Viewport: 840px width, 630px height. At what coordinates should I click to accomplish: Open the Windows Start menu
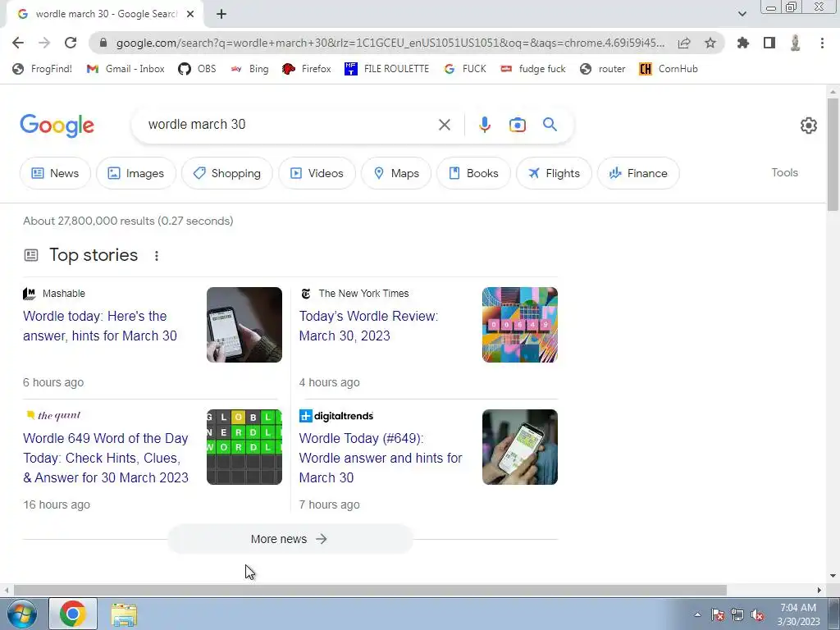click(x=21, y=614)
